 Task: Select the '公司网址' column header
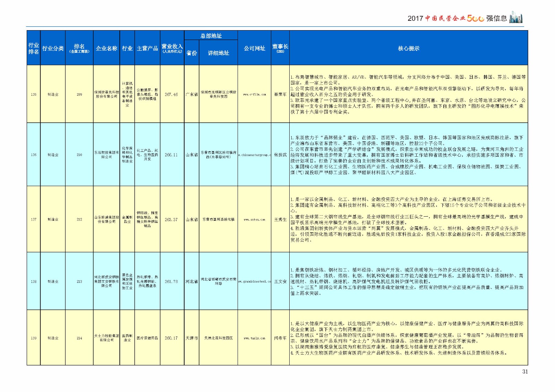[254, 48]
